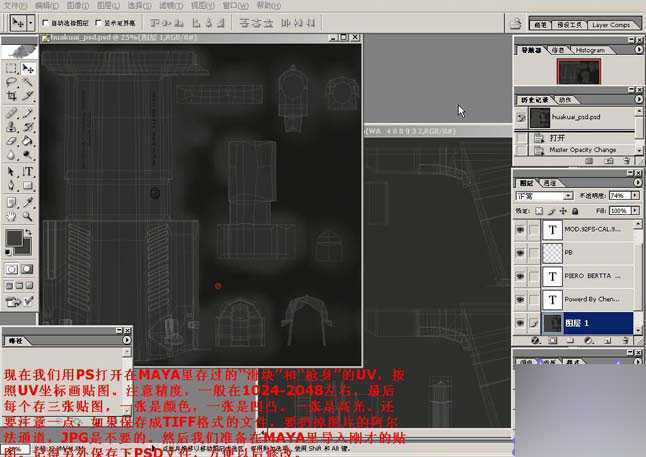Image resolution: width=646 pixels, height=457 pixels.
Task: Select the Zoom magnifier tool
Action: pyautogui.click(x=28, y=216)
